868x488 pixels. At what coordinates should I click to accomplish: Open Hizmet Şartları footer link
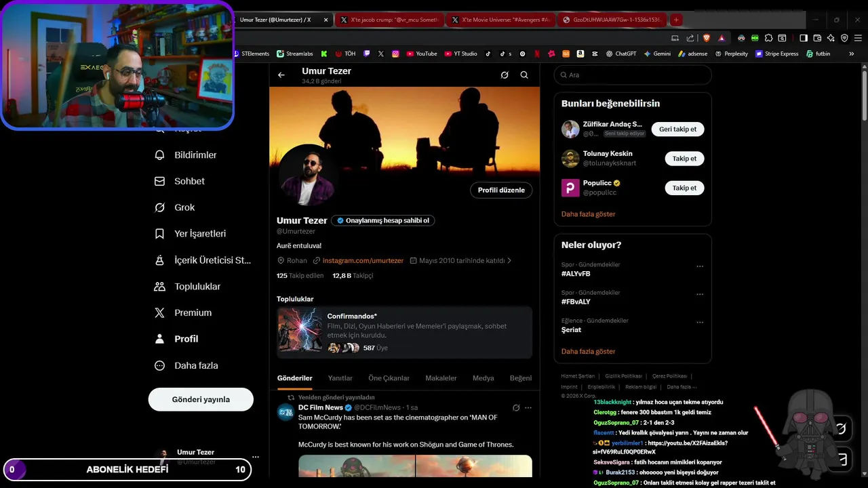pyautogui.click(x=578, y=376)
